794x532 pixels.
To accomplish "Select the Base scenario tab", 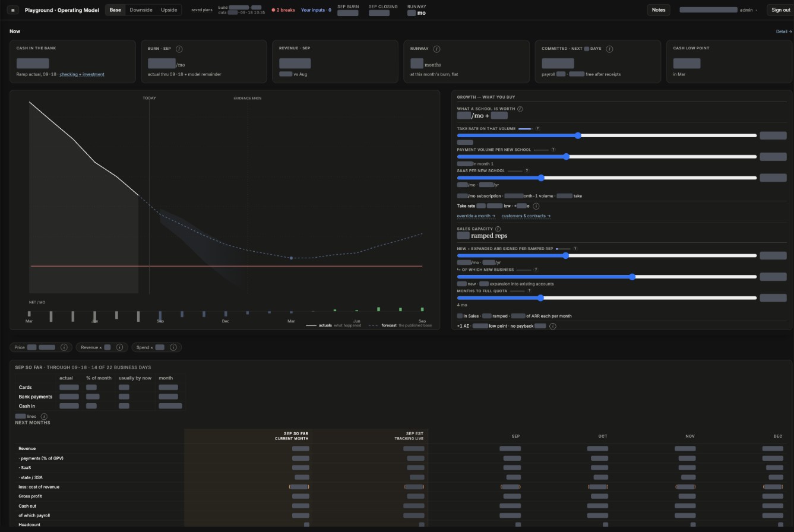I will tap(115, 10).
